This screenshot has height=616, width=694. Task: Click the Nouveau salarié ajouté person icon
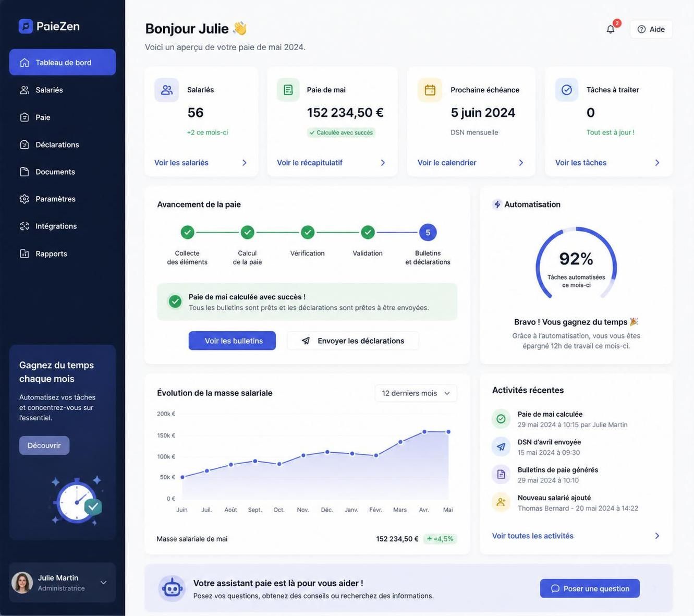point(501,502)
